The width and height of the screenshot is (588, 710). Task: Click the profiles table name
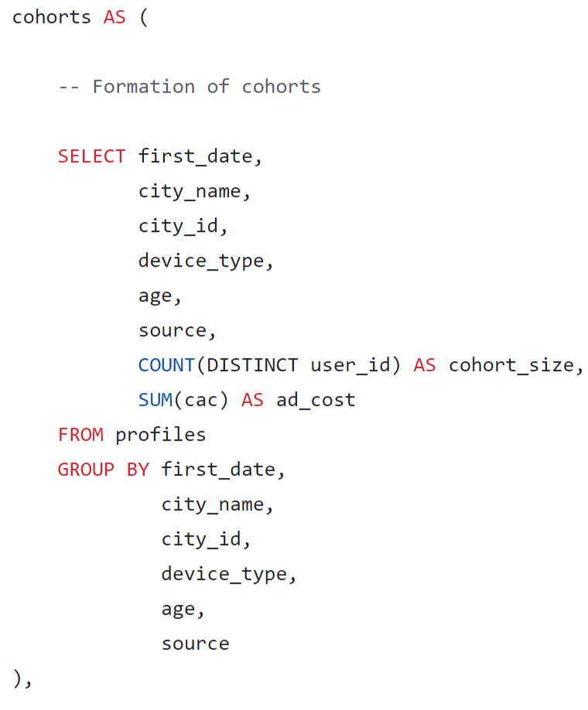coord(160,435)
